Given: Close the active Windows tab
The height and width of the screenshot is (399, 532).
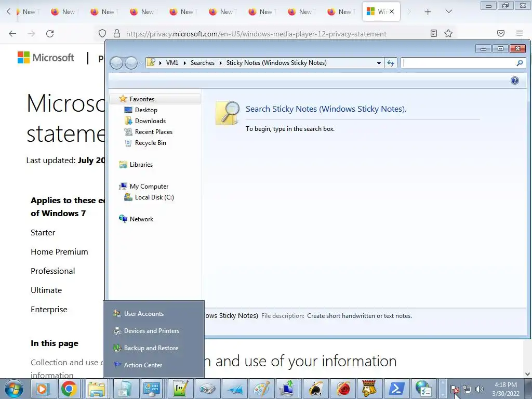Looking at the screenshot, I should pyautogui.click(x=392, y=11).
